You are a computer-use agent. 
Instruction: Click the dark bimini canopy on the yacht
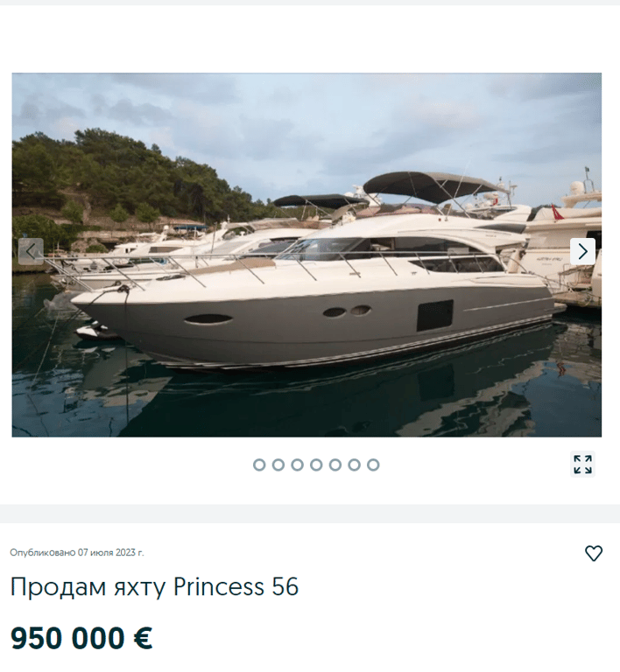tap(429, 185)
